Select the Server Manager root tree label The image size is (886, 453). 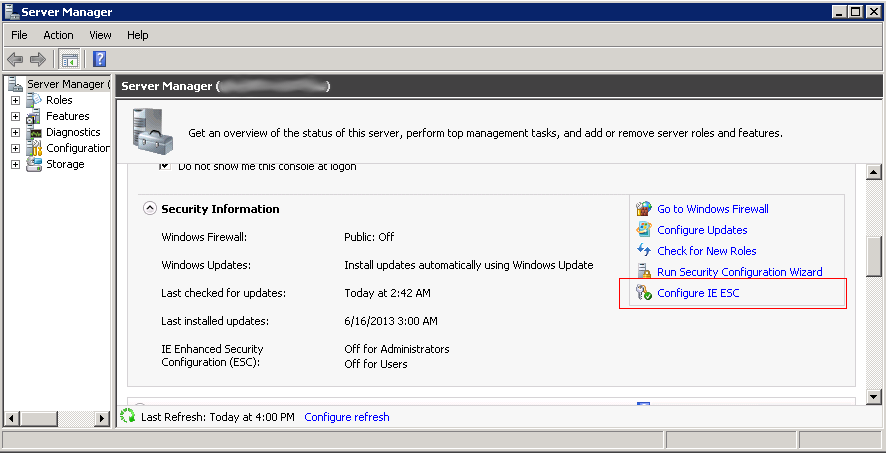[68, 84]
